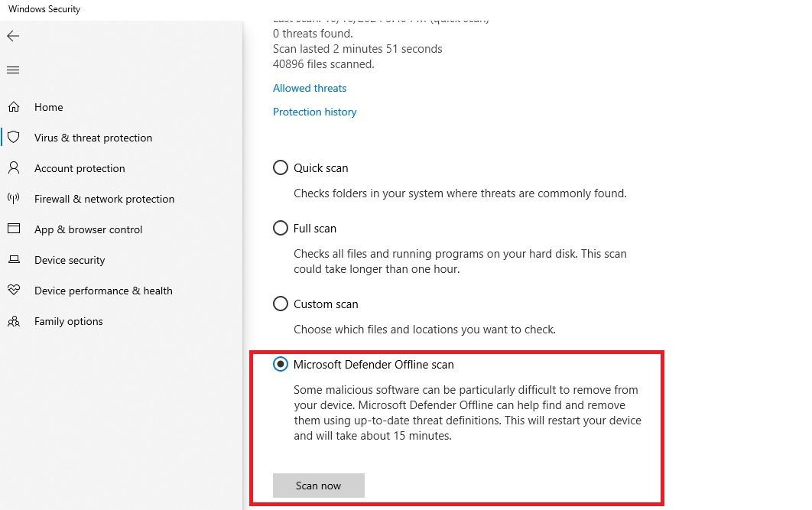Go to Virus & threat protection section

[93, 138]
